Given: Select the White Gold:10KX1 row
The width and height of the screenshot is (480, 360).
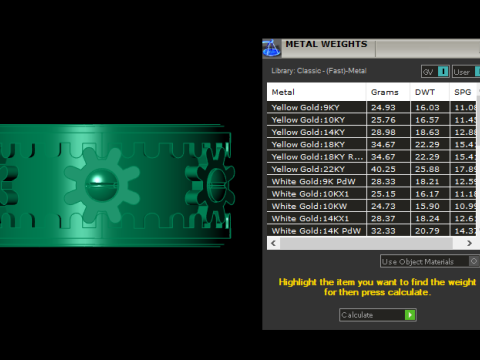Looking at the screenshot, I should pos(371,194).
